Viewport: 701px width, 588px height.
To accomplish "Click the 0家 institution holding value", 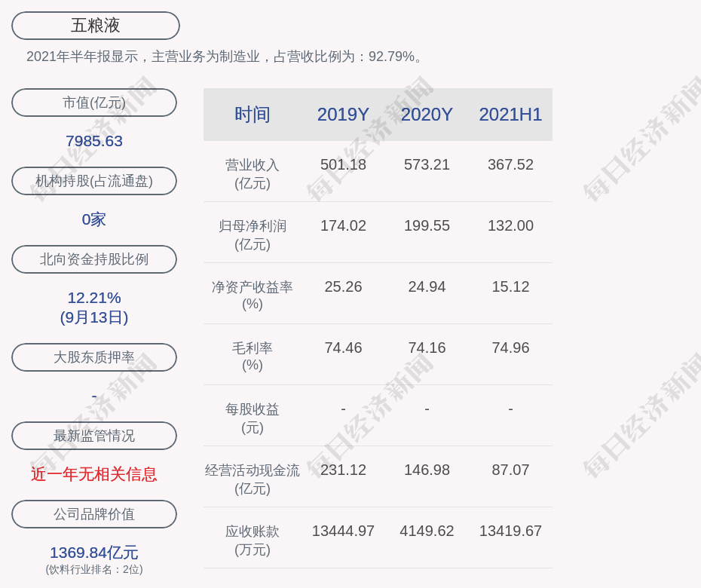I will 93,219.
